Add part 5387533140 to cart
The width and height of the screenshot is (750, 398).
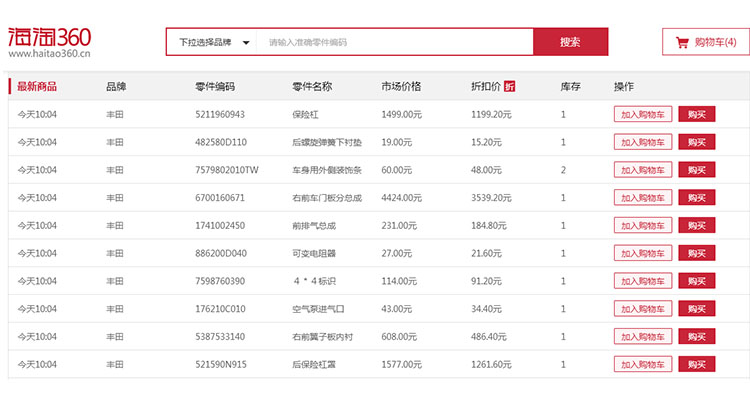point(643,336)
